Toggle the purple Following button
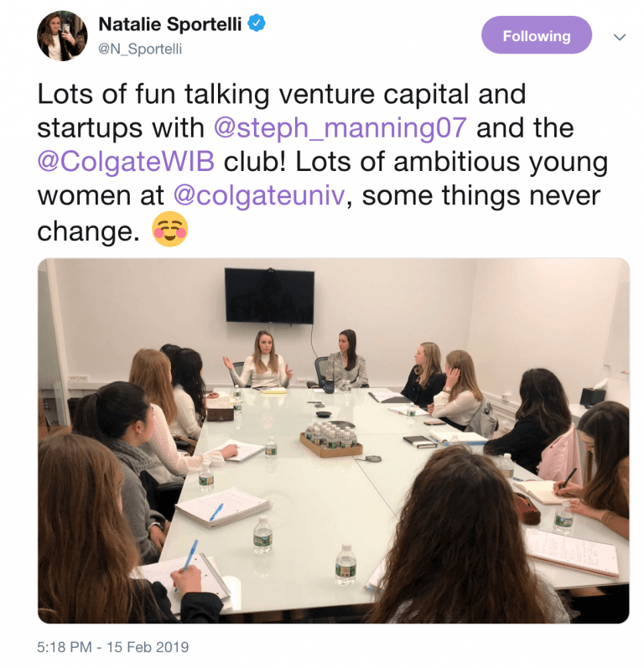This screenshot has height=668, width=644. [536, 36]
